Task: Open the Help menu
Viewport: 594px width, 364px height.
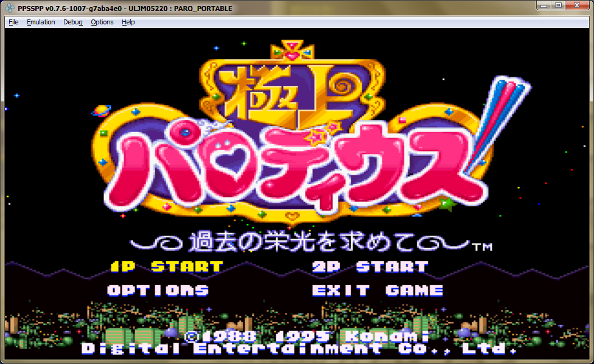Action: [128, 22]
